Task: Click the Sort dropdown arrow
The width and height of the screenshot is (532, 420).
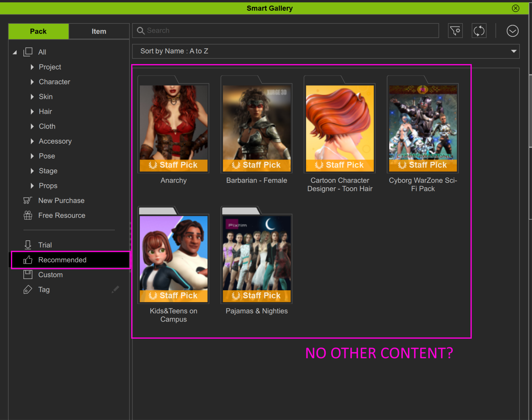Action: (514, 51)
